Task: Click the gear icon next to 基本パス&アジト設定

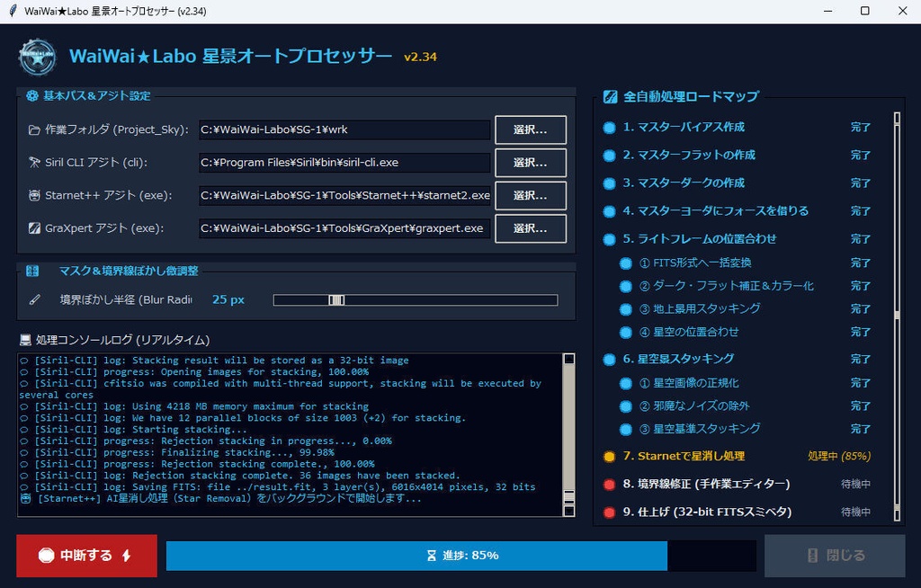Action: tap(31, 95)
